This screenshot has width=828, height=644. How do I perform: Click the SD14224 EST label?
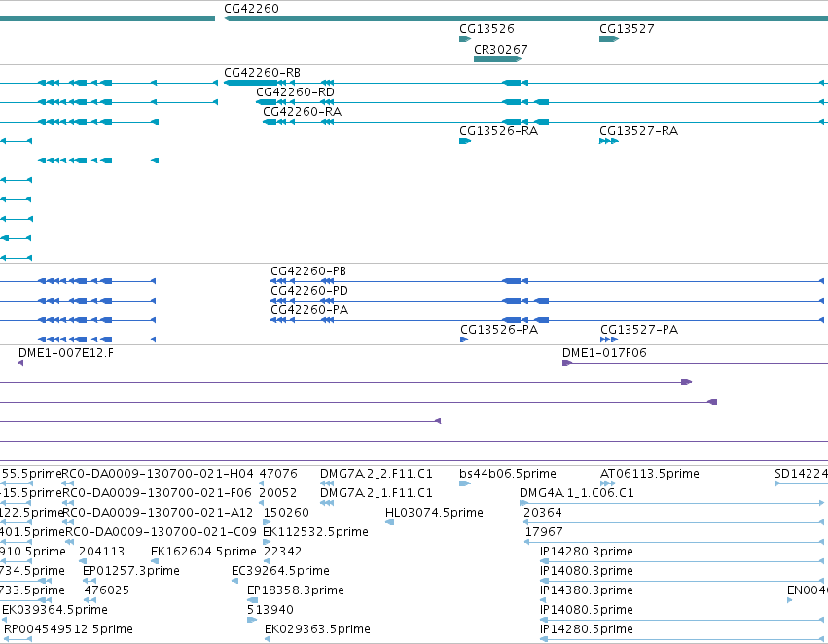pyautogui.click(x=801, y=474)
